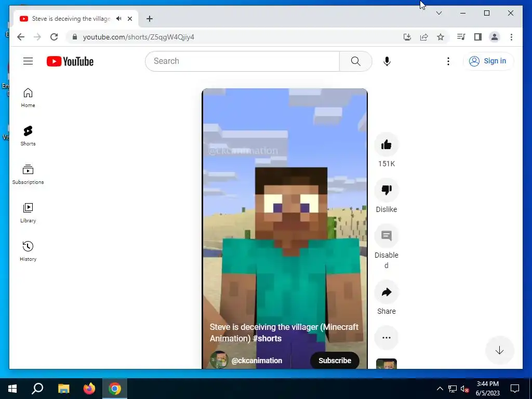Open the taskbar clock showing 3:44 PM
Screen dimensions: 532x399
point(487,389)
